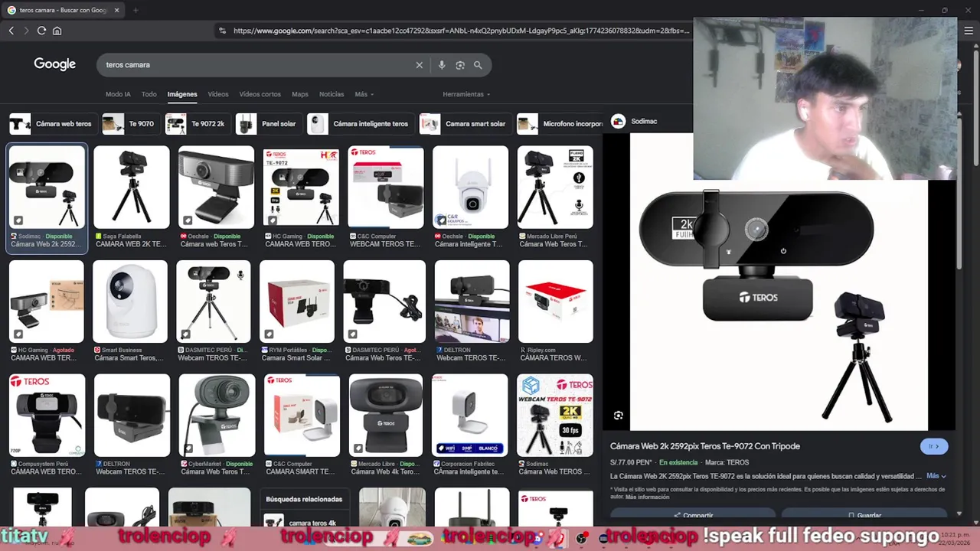Select the Panel solar filter chip
980x551 pixels.
point(267,124)
